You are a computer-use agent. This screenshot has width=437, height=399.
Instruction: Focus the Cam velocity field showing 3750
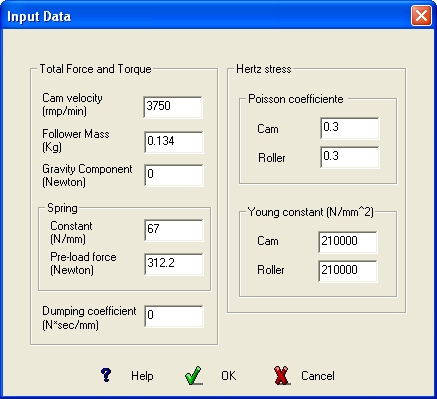(x=173, y=107)
